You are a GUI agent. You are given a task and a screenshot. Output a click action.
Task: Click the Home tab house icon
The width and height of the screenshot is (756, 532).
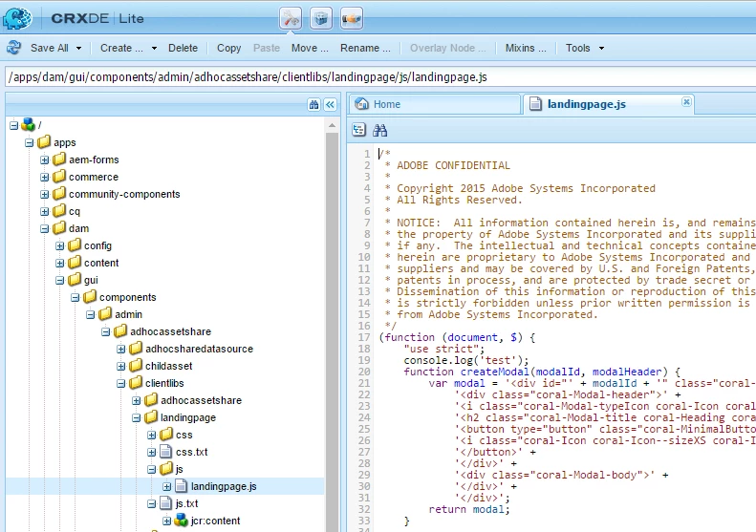pos(361,104)
